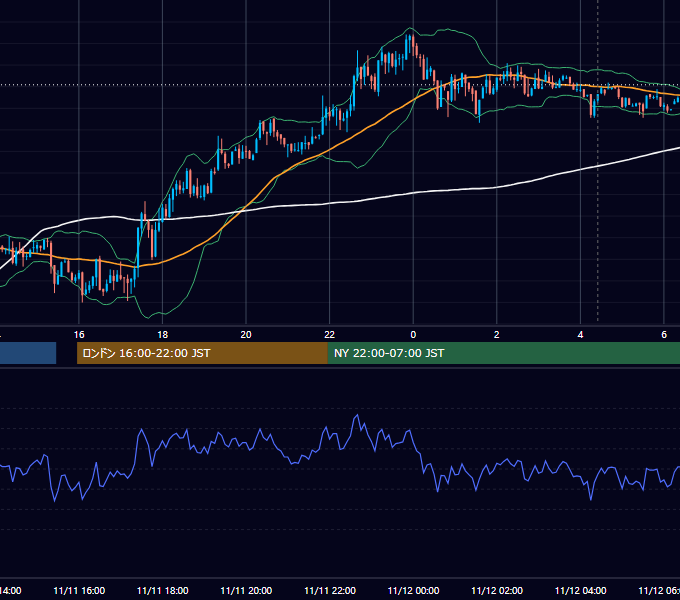
Task: Click the "11/12 02:00" date label
Action: 497,590
